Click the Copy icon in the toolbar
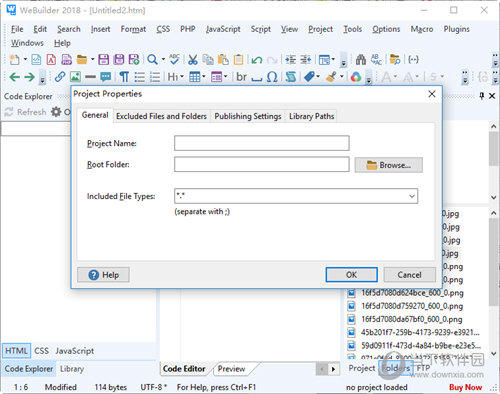 (208, 60)
